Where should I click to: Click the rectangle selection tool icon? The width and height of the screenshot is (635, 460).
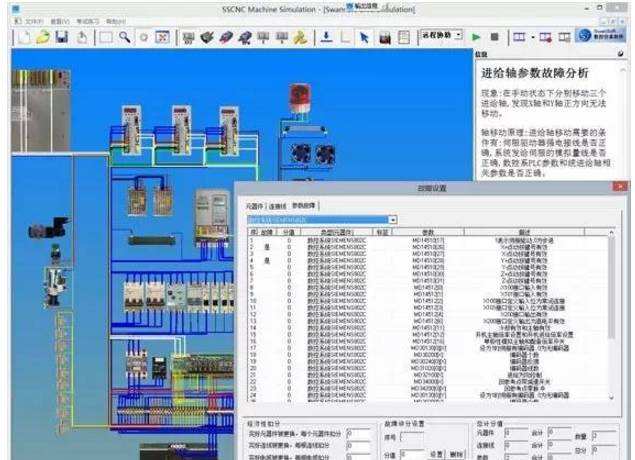[105, 37]
